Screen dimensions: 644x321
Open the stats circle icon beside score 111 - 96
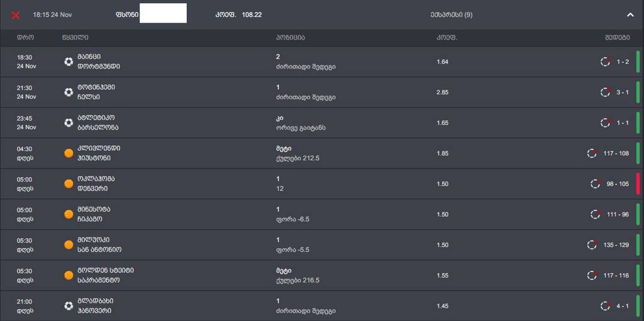[595, 214]
